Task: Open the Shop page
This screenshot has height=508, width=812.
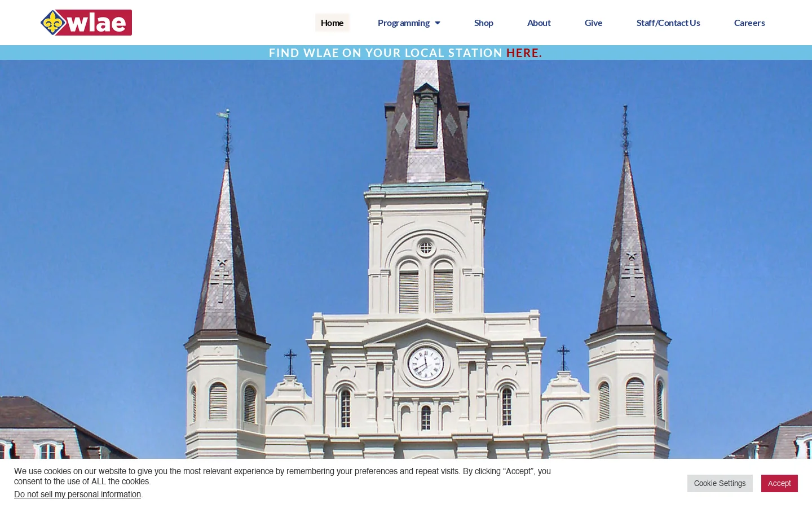Action: click(x=484, y=23)
